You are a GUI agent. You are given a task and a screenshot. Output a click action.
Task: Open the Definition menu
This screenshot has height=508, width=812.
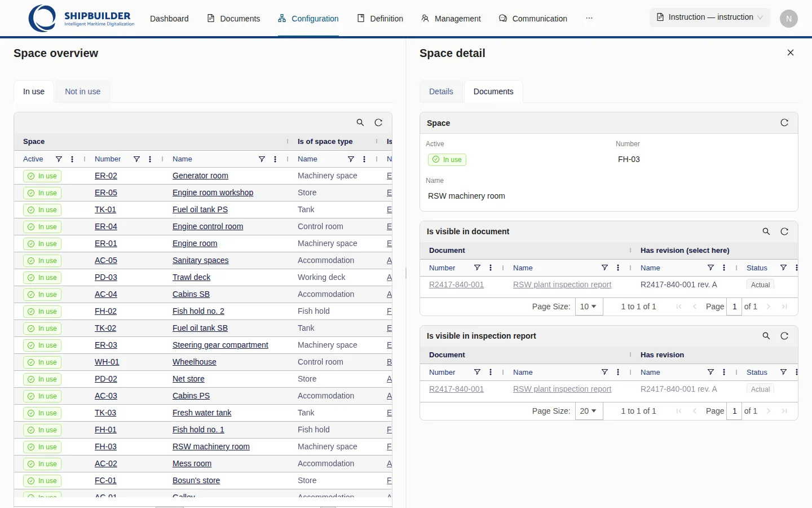[x=380, y=19]
